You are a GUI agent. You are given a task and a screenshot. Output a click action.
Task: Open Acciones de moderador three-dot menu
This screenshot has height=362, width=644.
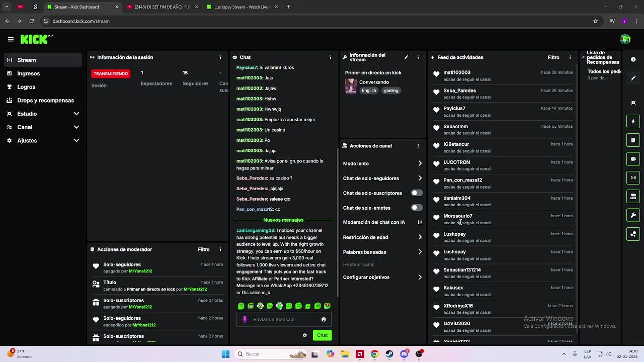click(x=220, y=249)
